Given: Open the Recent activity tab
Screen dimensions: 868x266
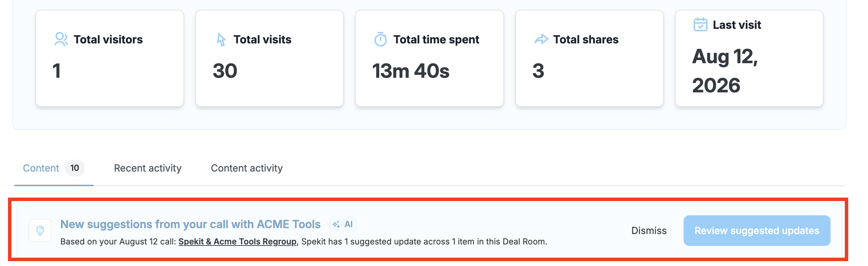Looking at the screenshot, I should (x=148, y=168).
